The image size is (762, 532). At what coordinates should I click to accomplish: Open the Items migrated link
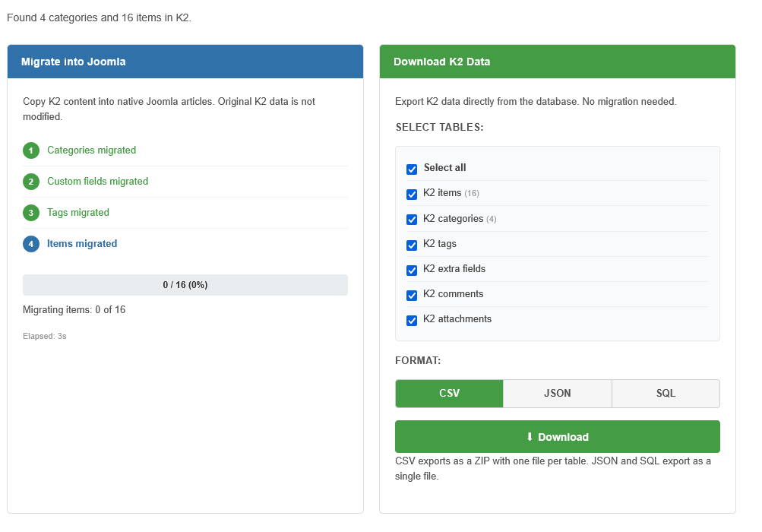click(81, 244)
